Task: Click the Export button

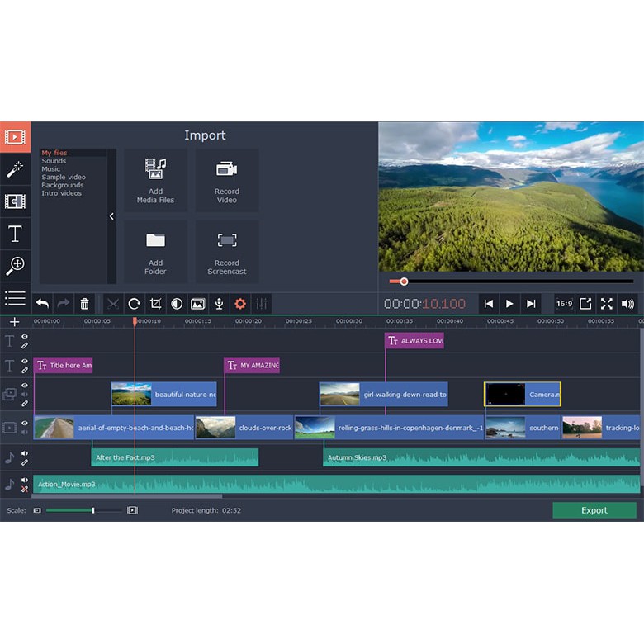Action: click(594, 510)
